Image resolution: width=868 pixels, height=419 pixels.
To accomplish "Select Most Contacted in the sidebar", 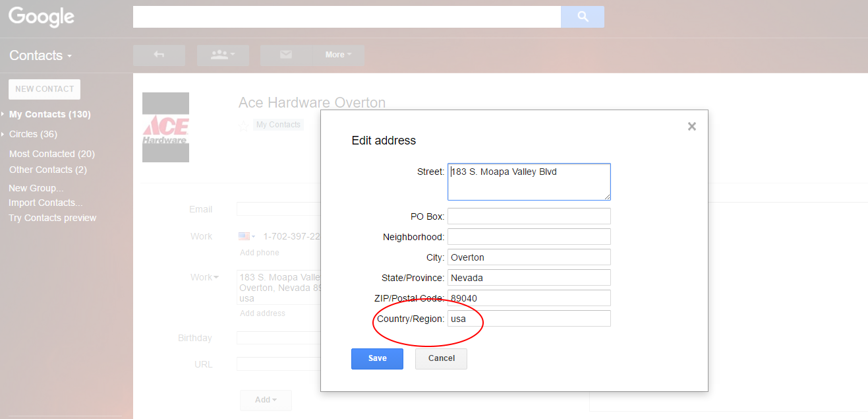I will pyautogui.click(x=51, y=154).
